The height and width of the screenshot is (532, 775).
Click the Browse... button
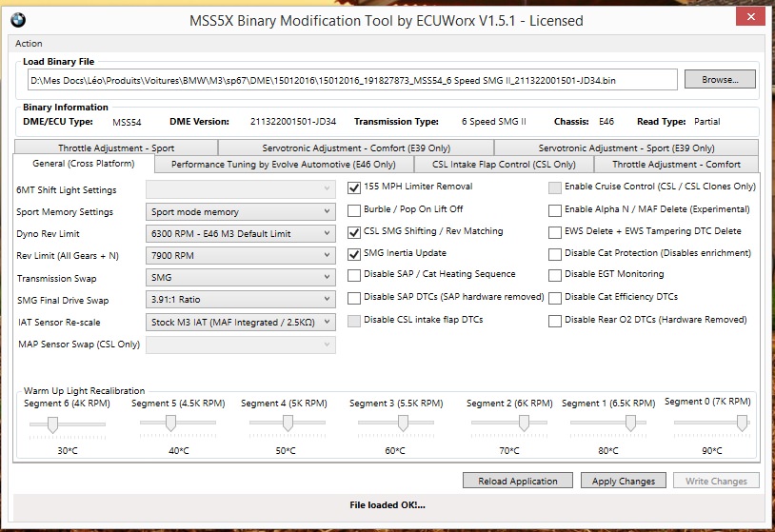coord(720,80)
